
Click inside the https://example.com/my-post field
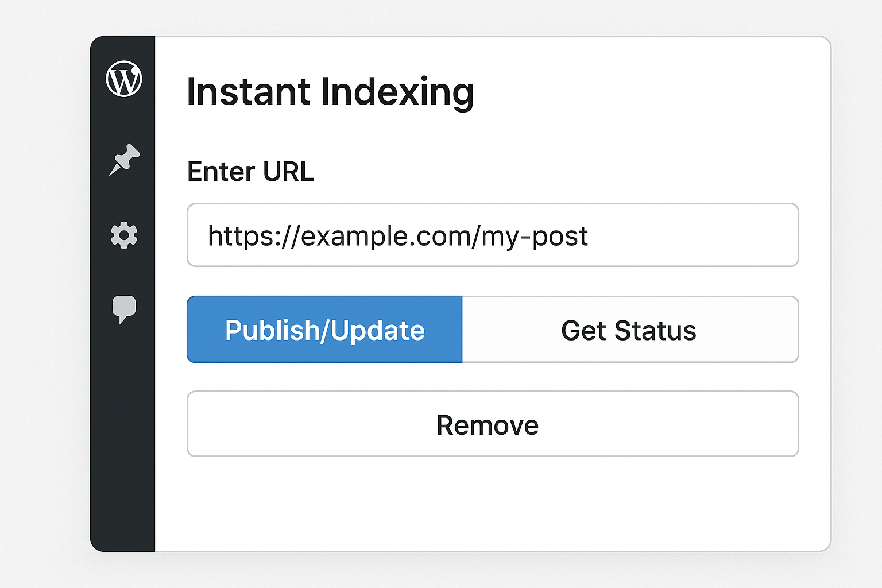click(493, 235)
